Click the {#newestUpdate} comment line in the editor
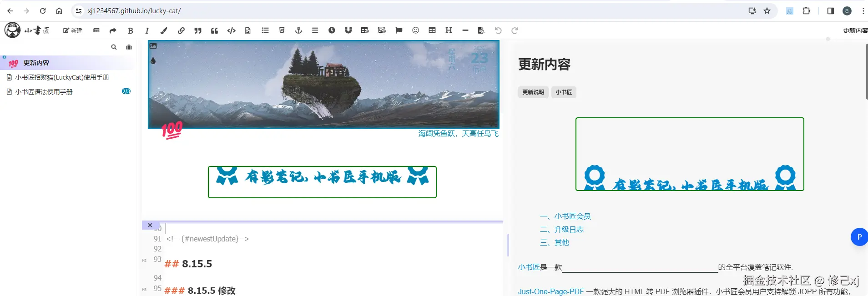Viewport: 868px width, 296px height. 207,239
